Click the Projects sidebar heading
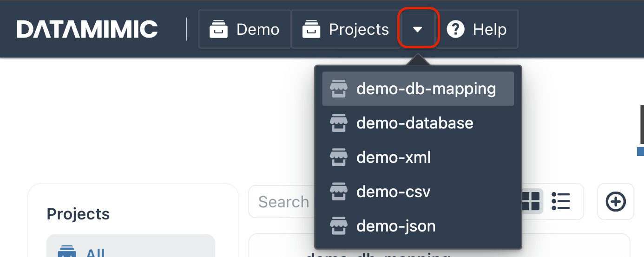The width and height of the screenshot is (644, 257). (x=79, y=214)
